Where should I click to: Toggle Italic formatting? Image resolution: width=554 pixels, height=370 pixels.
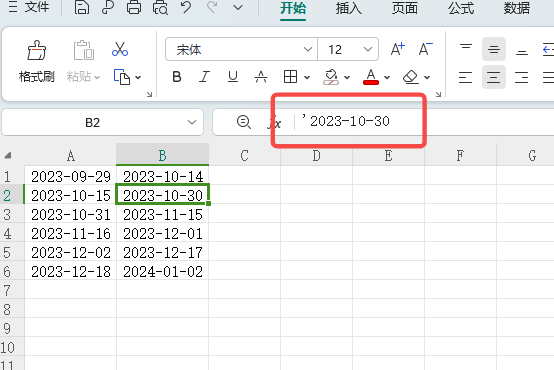point(205,77)
